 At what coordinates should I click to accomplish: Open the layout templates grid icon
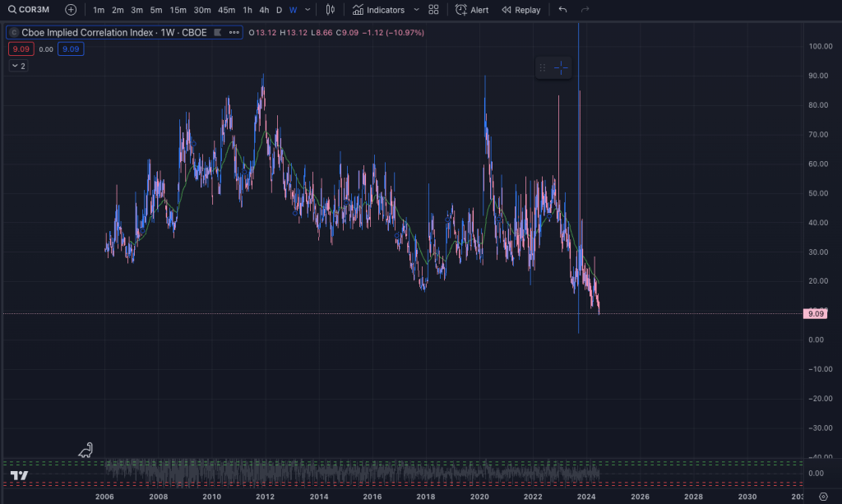tap(433, 10)
